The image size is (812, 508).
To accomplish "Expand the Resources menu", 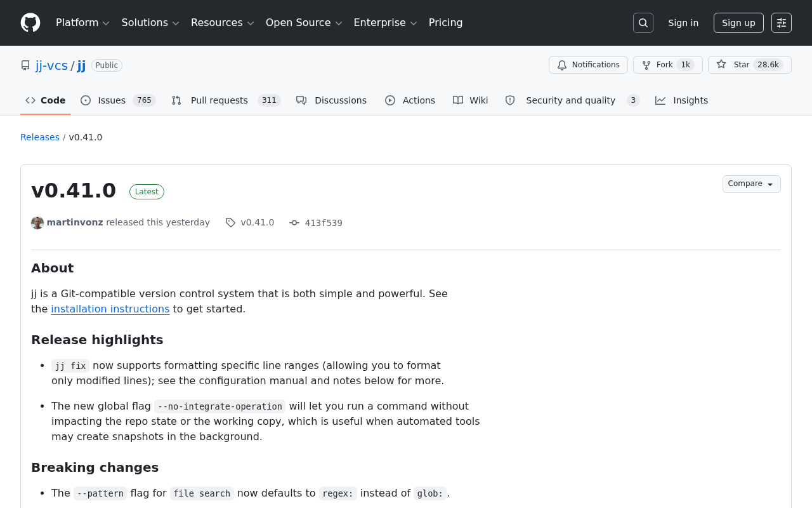I will tap(222, 23).
